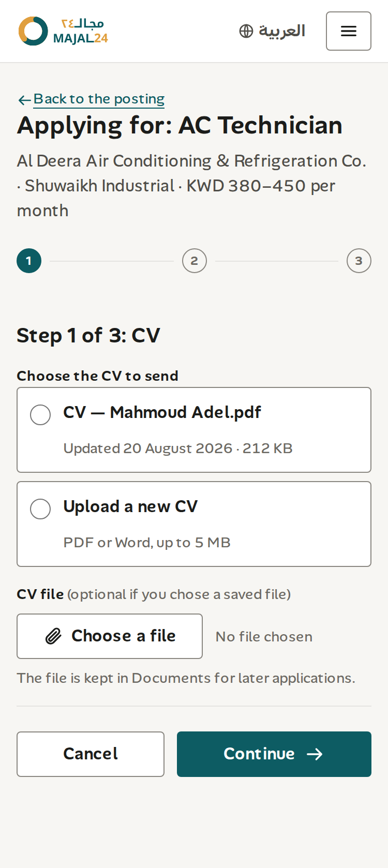Image resolution: width=388 pixels, height=868 pixels.
Task: Select the Upload a new CV radio
Action: 40,509
